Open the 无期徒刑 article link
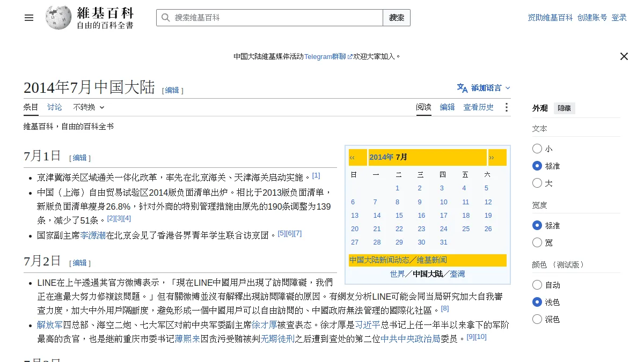This screenshot has width=644, height=362. point(277,339)
